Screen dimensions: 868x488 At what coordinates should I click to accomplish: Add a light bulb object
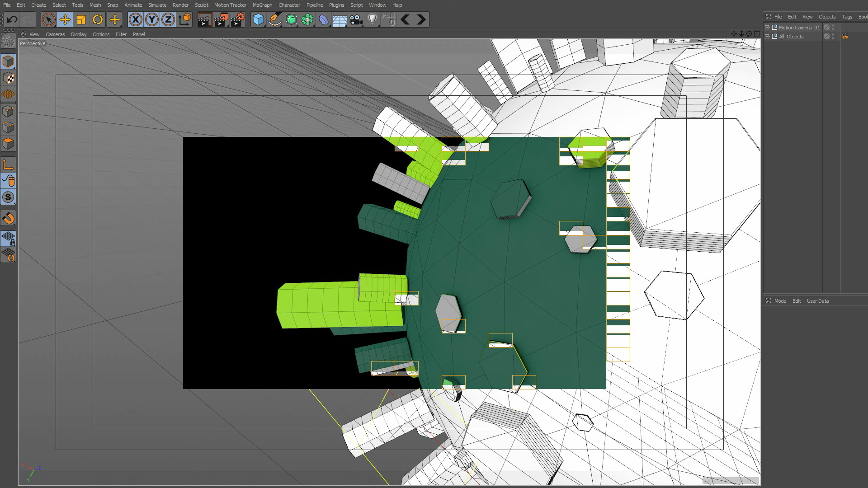point(373,19)
